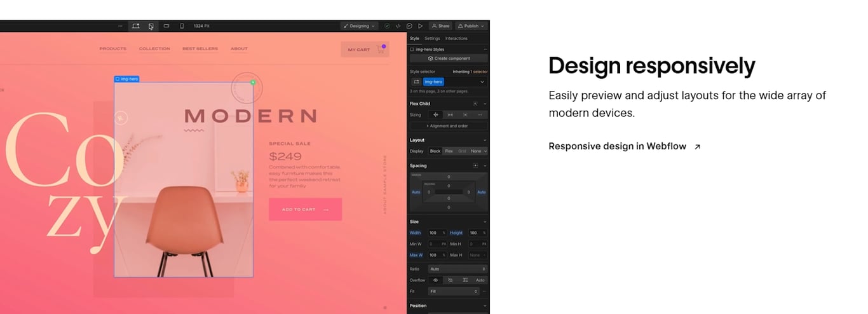Click the selector states icon beside img-hero
Viewport: 868px width, 314px height.
point(416,82)
